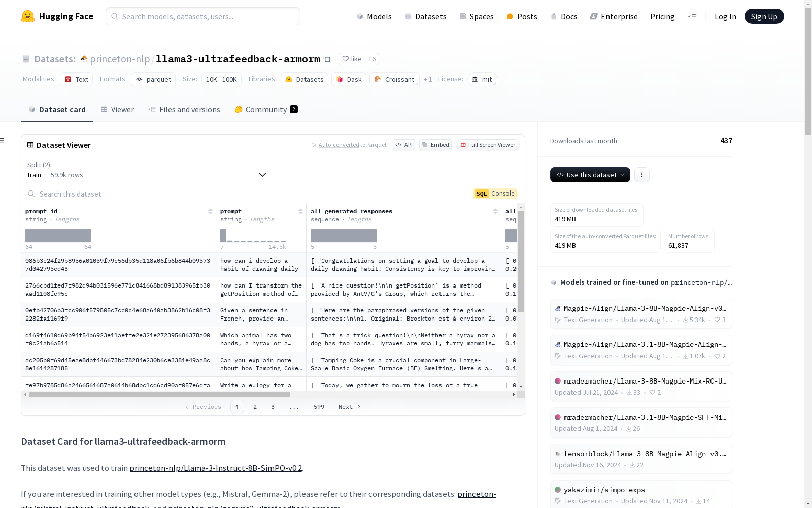
Task: Select the Croissant library tag
Action: click(x=394, y=79)
